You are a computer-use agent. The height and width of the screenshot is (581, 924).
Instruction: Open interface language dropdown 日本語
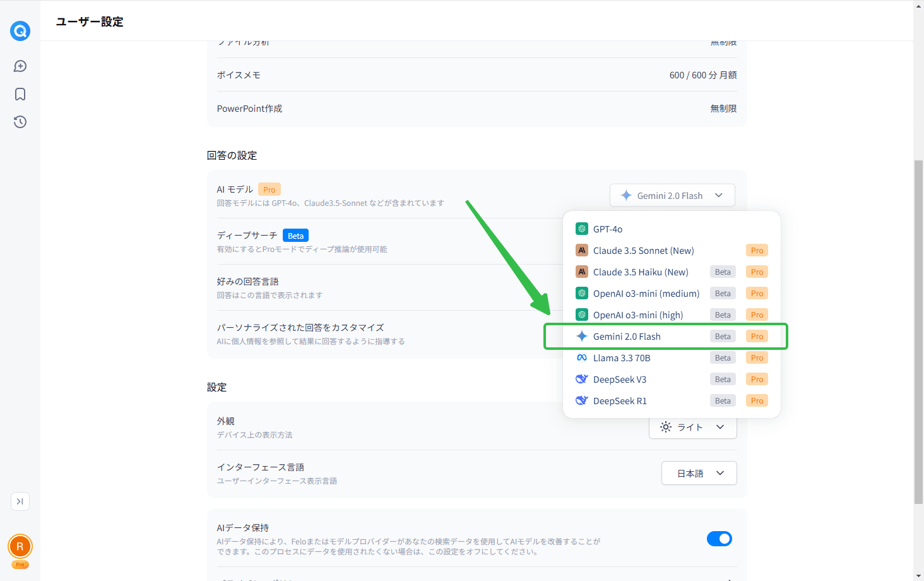click(x=699, y=473)
